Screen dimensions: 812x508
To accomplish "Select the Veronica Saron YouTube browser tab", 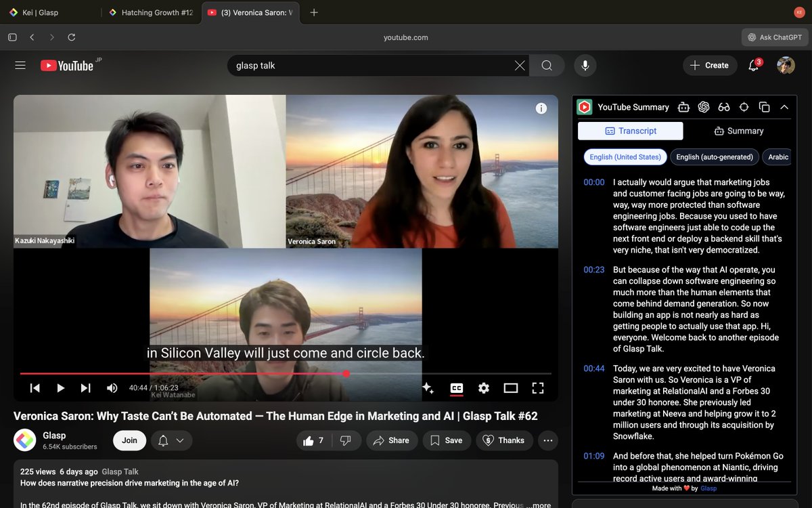I will click(x=250, y=12).
